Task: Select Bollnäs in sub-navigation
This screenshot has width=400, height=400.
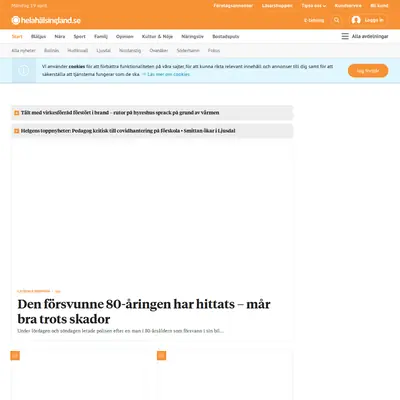Action: [x=51, y=51]
